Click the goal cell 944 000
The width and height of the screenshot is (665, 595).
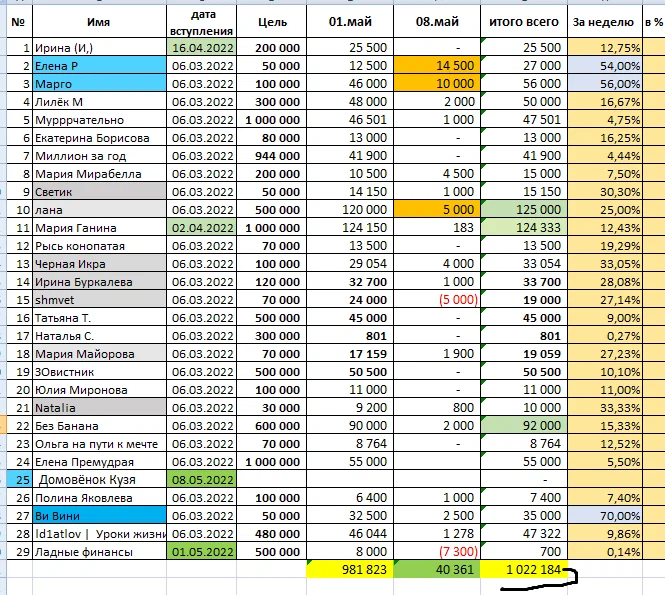(272, 156)
